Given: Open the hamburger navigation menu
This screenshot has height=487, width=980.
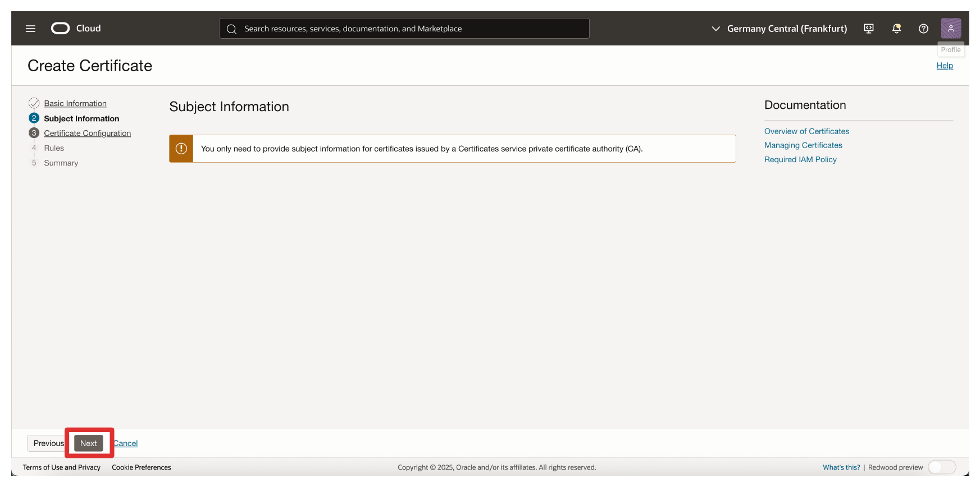Looking at the screenshot, I should coord(30,29).
